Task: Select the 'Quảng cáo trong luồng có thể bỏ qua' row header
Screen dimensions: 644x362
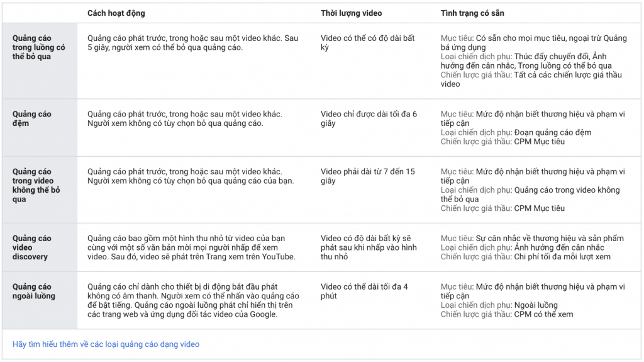Action: click(39, 47)
